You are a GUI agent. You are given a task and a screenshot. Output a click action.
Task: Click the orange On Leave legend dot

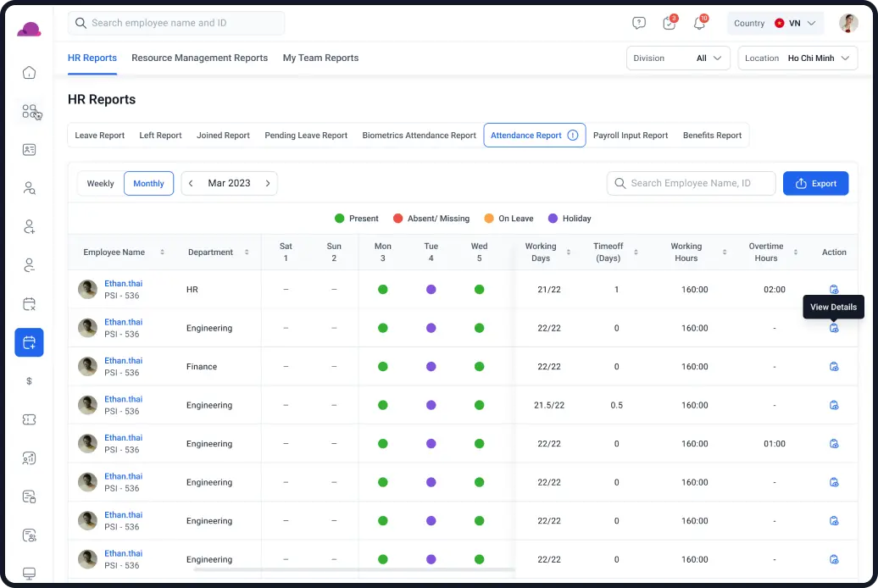[x=489, y=219]
